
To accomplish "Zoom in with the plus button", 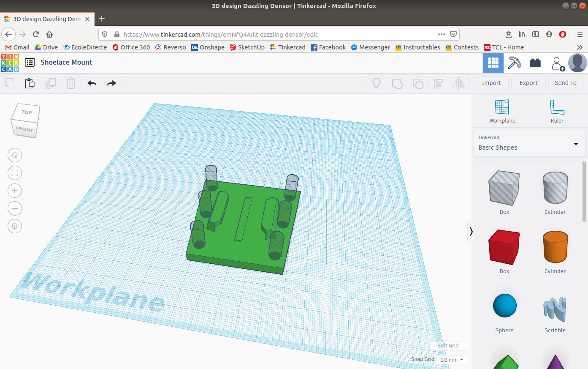I will [15, 191].
